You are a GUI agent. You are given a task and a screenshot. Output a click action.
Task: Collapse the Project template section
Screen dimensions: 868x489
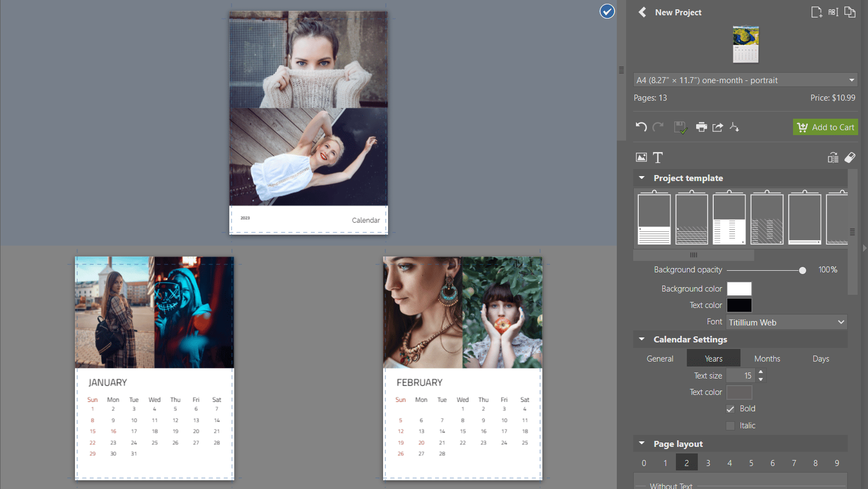(x=642, y=178)
